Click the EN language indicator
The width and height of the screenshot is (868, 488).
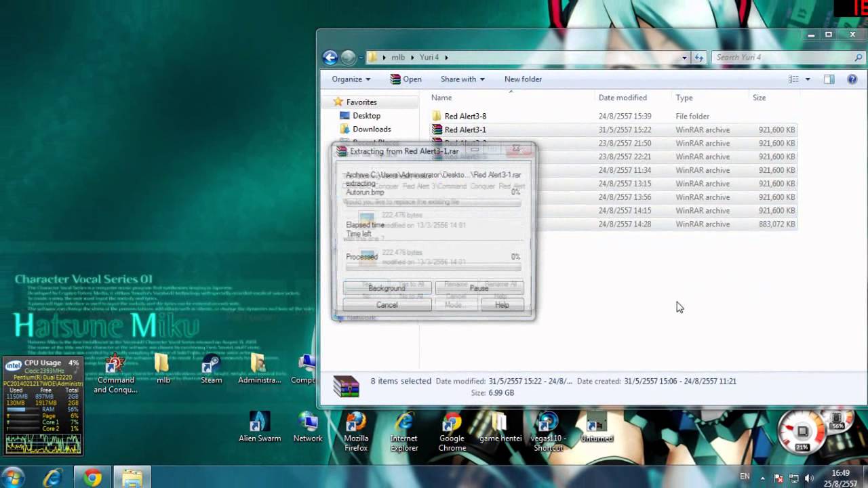[x=745, y=477]
